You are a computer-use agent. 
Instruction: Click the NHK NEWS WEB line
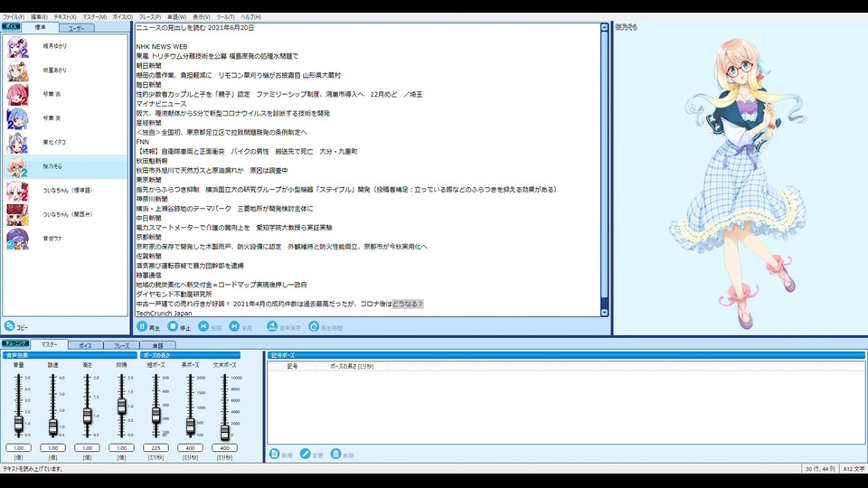pyautogui.click(x=162, y=46)
